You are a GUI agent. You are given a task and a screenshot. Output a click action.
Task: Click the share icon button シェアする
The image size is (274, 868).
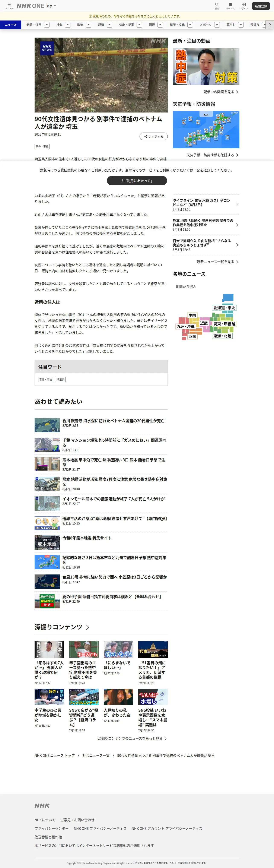click(x=154, y=136)
